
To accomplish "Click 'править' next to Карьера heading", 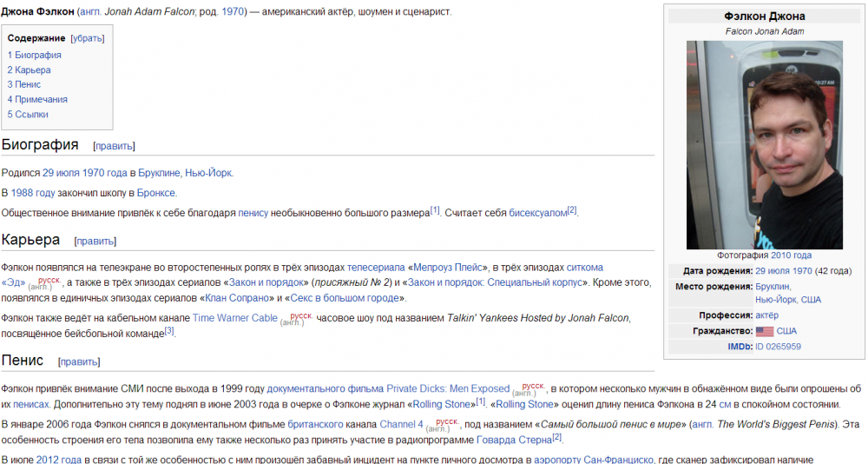I will point(95,242).
